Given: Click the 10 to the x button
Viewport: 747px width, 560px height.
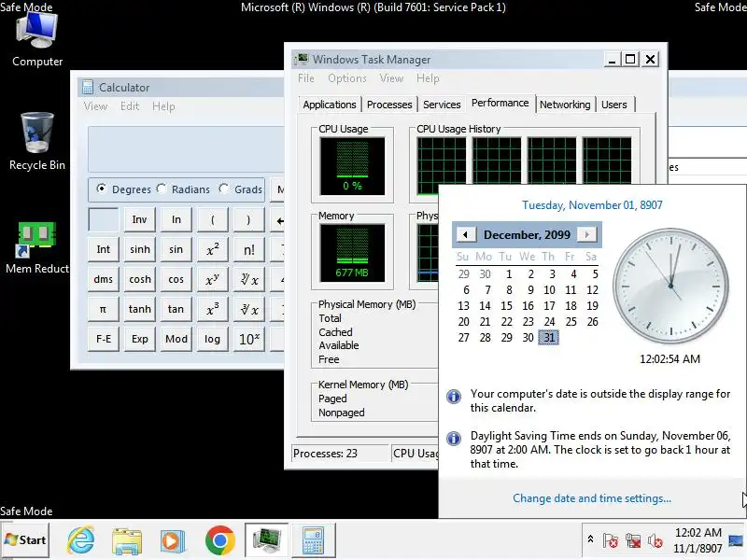Looking at the screenshot, I should (249, 339).
